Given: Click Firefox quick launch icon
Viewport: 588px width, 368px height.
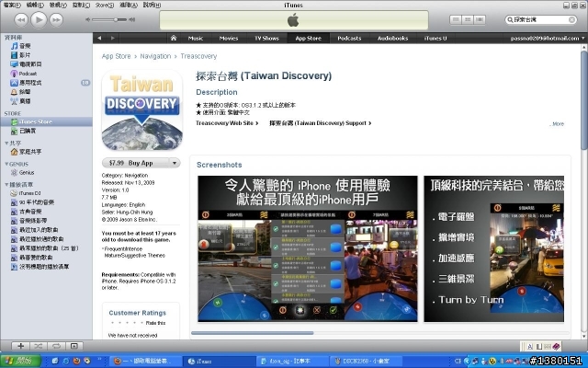Looking at the screenshot, I should coord(76,361).
